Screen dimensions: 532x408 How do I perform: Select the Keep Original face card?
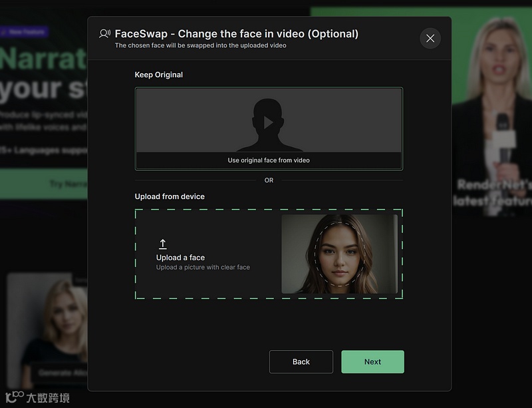(269, 128)
